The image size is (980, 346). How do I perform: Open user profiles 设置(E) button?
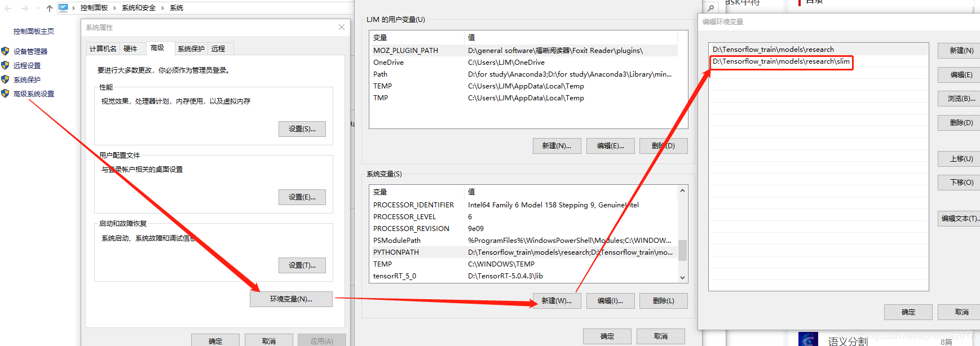tap(302, 197)
